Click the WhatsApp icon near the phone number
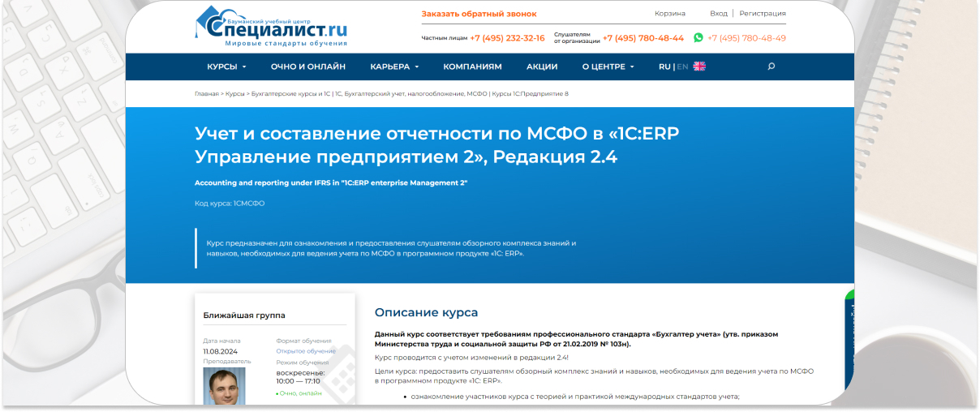This screenshot has width=980, height=412. (698, 37)
